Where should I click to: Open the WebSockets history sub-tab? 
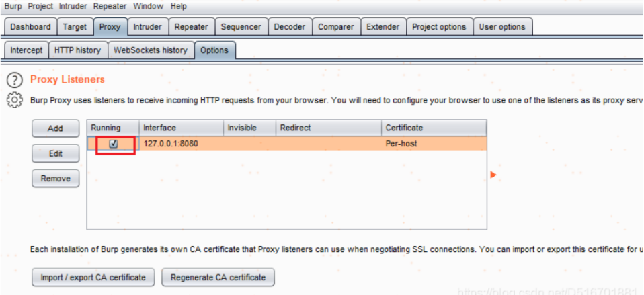point(151,50)
